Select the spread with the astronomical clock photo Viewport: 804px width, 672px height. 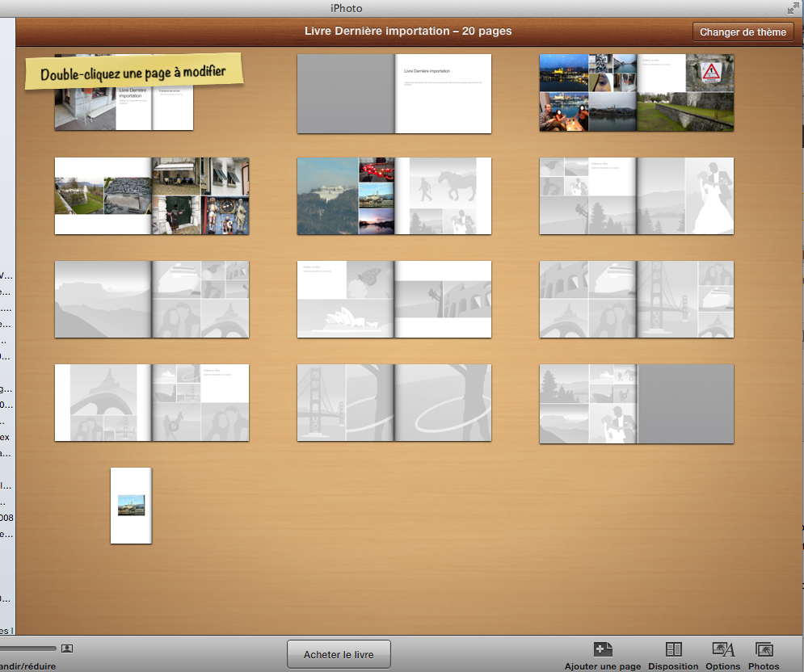click(152, 196)
